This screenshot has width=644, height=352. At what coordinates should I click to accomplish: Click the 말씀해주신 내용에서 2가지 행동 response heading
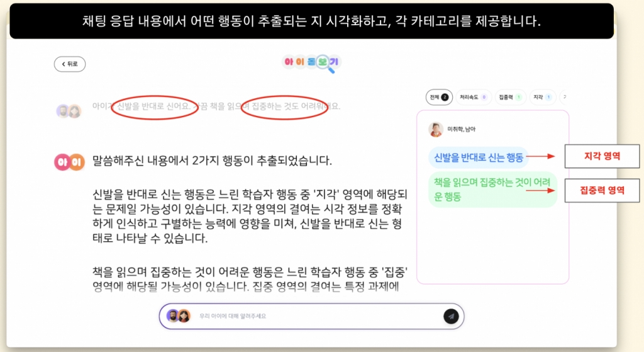tap(211, 160)
